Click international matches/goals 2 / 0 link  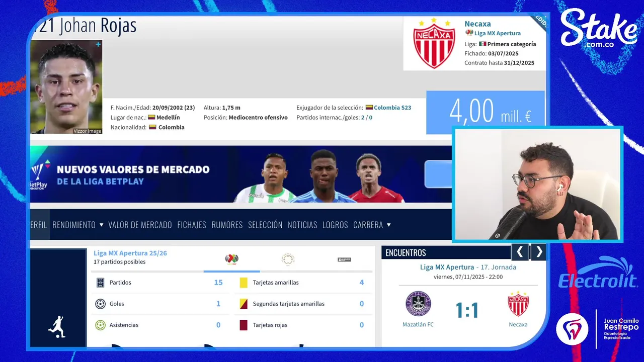366,118
